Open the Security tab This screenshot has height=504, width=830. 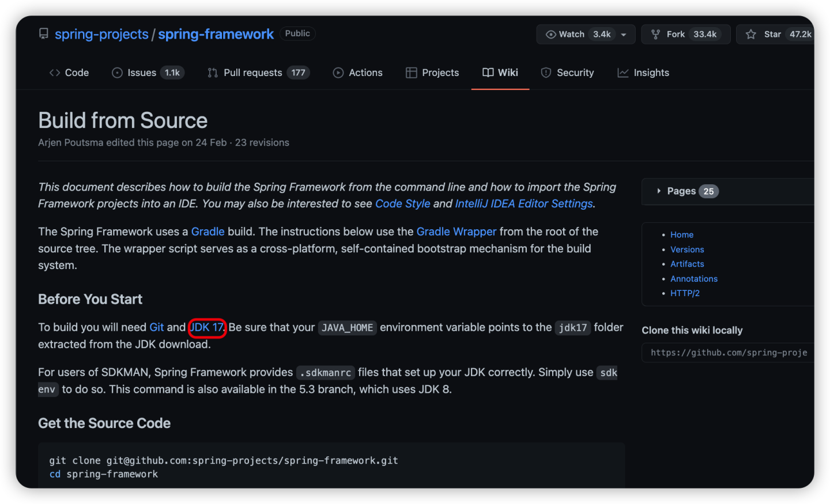(567, 73)
